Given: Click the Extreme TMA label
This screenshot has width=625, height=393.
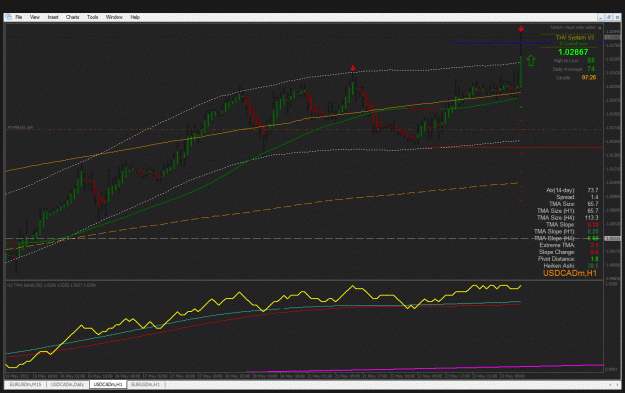Looking at the screenshot, I should point(557,245).
